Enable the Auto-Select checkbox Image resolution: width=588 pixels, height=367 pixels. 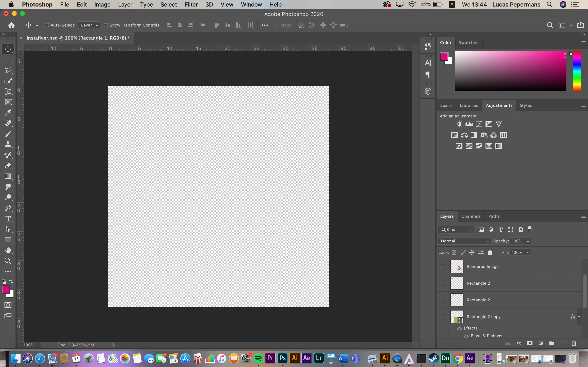[x=47, y=25]
